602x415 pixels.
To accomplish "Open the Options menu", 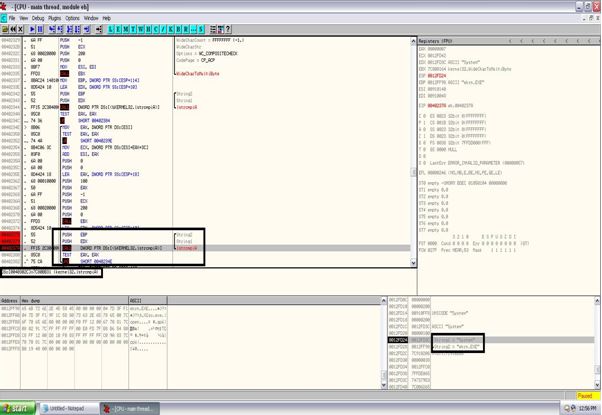I will point(72,18).
